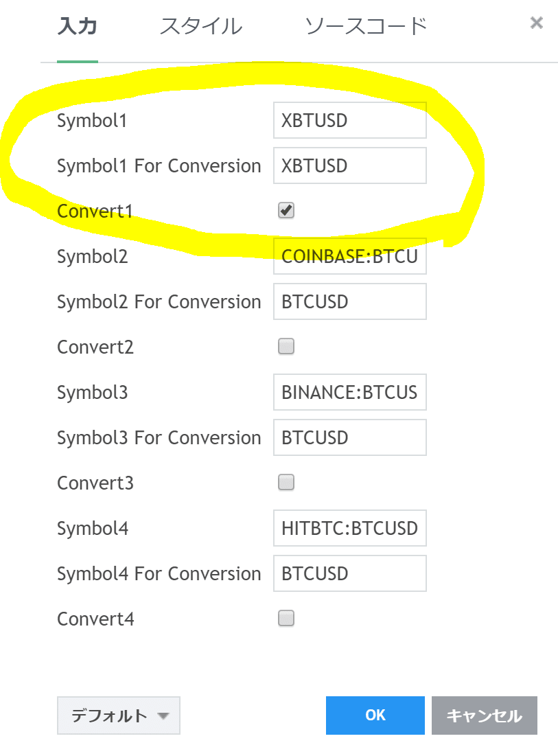Select the 入力 tab

(x=77, y=27)
